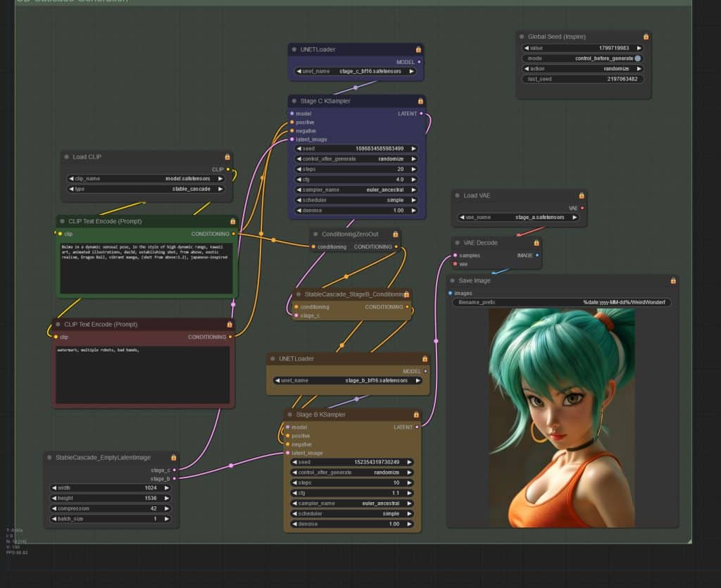
Task: Collapse the Stage B KSampler node via its title dot
Action: (x=290, y=415)
